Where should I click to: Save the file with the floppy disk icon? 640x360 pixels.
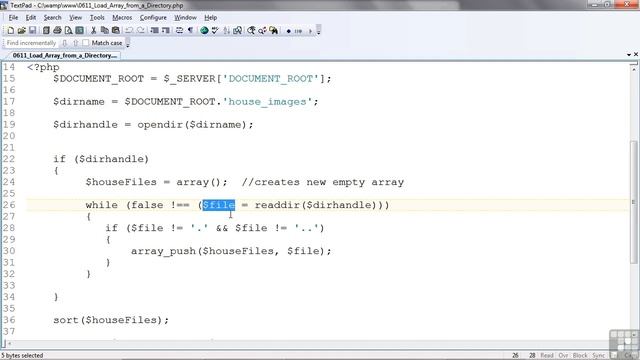click(x=32, y=31)
